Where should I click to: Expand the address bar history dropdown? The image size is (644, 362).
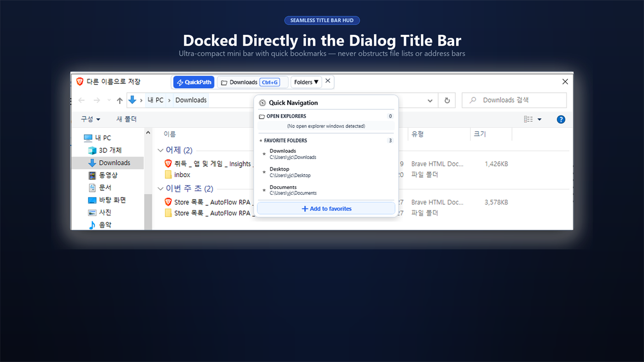point(430,101)
